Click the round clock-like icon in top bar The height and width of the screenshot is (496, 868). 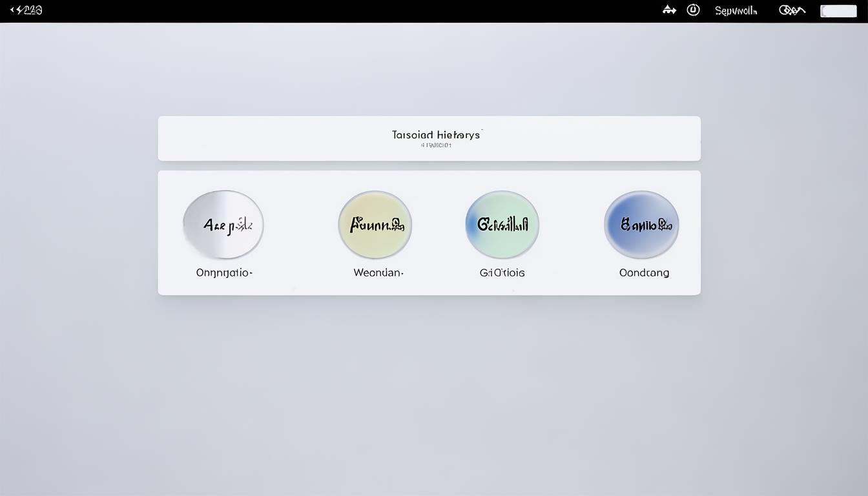point(693,10)
